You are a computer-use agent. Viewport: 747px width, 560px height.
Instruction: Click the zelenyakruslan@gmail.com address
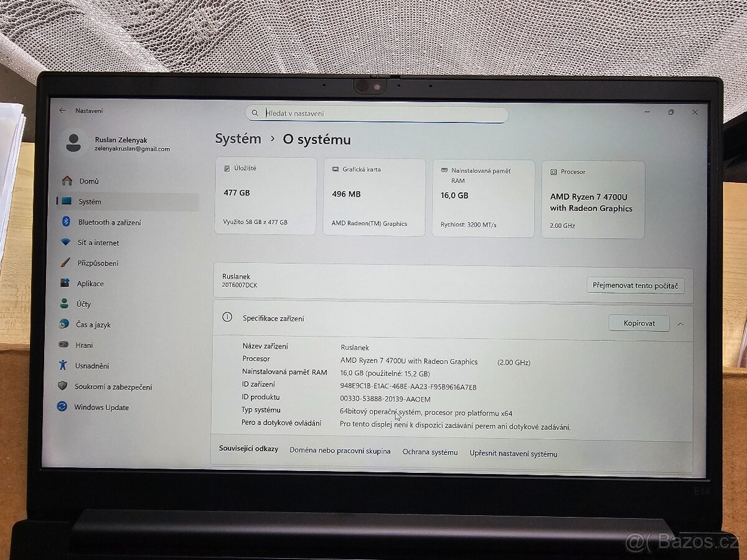132,149
